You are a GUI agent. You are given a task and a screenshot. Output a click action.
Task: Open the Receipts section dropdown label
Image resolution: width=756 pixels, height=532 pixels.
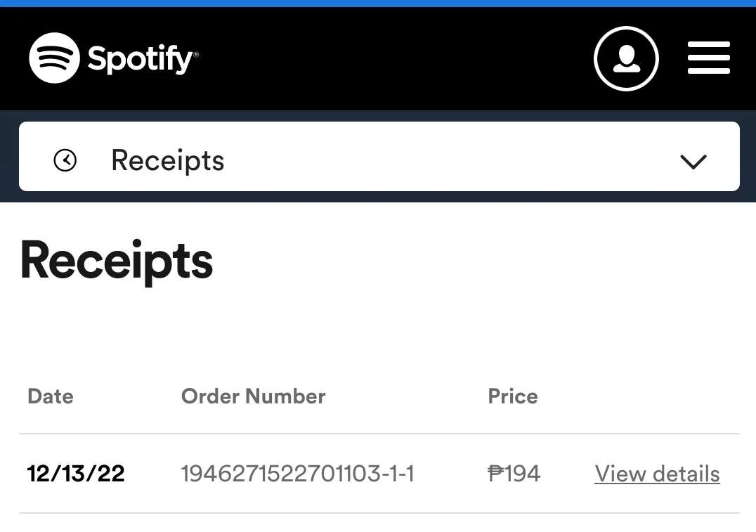(x=168, y=161)
